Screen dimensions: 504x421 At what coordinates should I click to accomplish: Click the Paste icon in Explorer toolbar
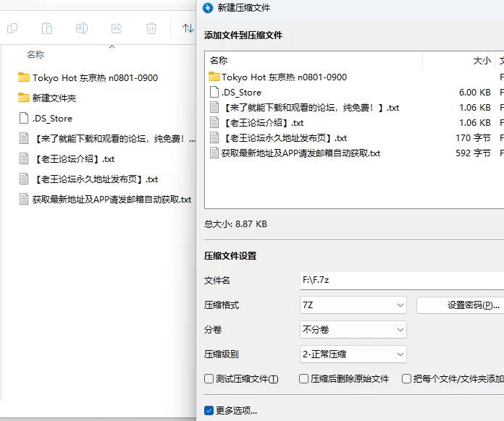pos(47,28)
